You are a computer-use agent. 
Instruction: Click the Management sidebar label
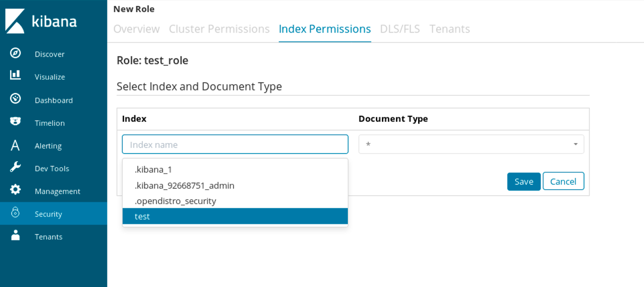pyautogui.click(x=58, y=191)
